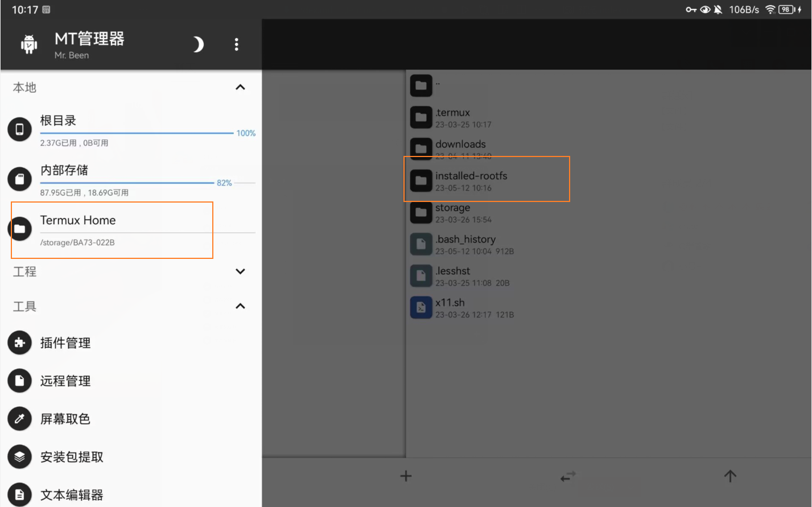This screenshot has width=812, height=507.
Task: Choose 屏幕取色 from the tools list
Action: coord(65,419)
